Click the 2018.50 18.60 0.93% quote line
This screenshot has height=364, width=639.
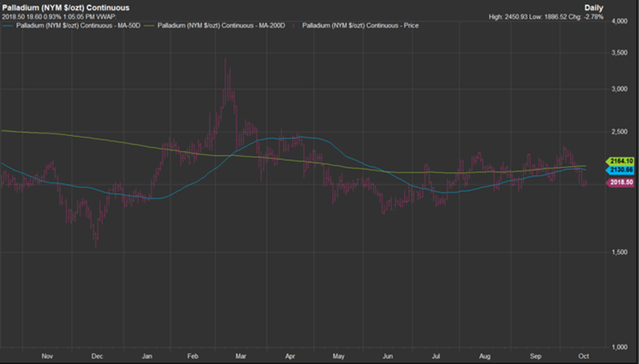[59, 17]
